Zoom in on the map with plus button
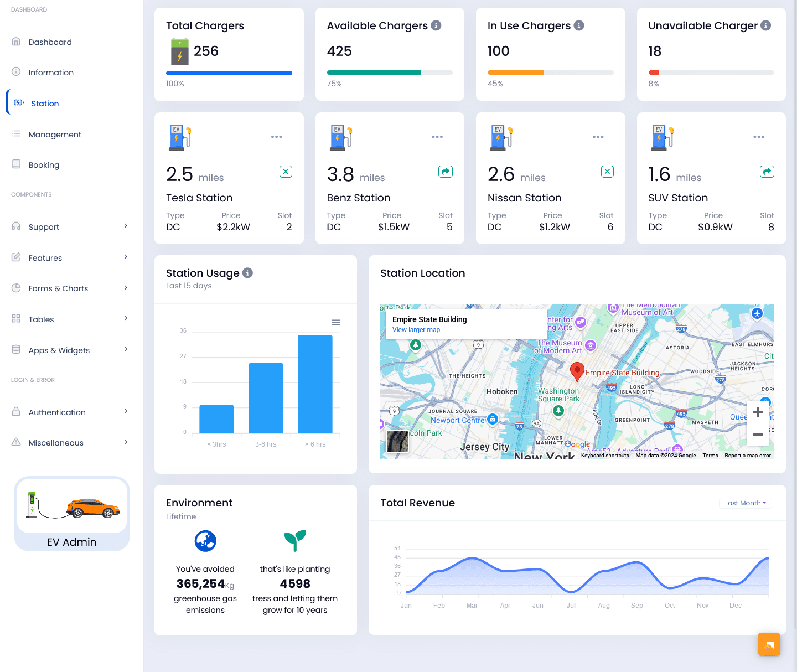 tap(758, 412)
